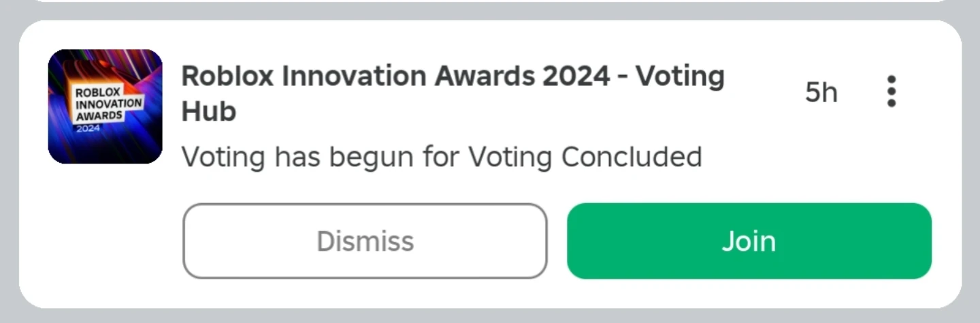Open the three-dot notification options menu
Viewport: 980px width, 323px height.
(891, 91)
